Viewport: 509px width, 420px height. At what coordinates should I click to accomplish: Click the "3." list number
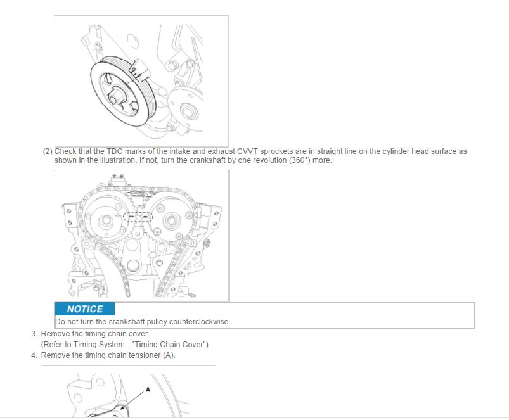(34, 334)
